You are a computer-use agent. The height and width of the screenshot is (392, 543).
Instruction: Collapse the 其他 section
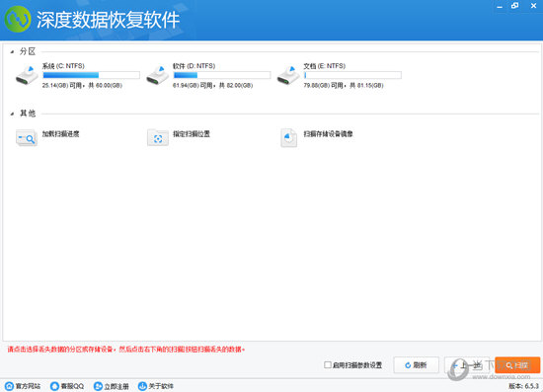[12, 114]
